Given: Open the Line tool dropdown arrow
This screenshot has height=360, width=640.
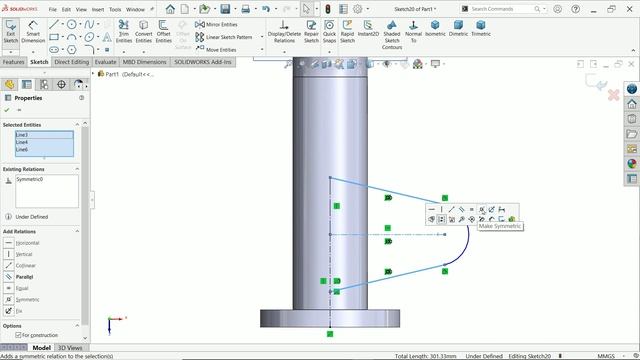Looking at the screenshot, I should coord(62,24).
